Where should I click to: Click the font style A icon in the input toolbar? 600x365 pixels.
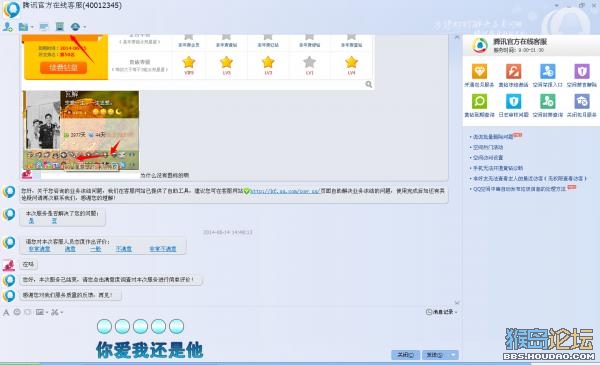click(6, 313)
